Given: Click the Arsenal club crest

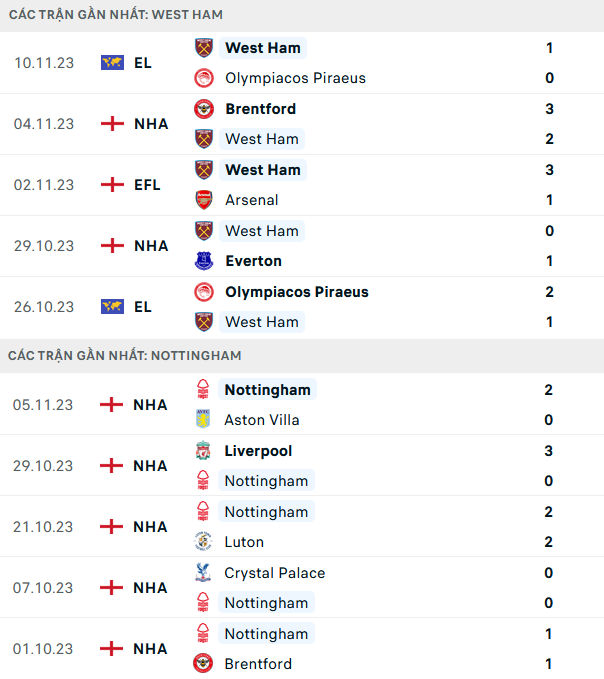Looking at the screenshot, I should click(204, 200).
